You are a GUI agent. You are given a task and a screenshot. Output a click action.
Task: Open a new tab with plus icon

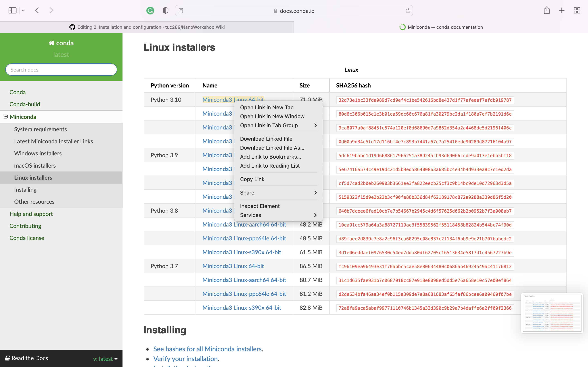click(561, 10)
